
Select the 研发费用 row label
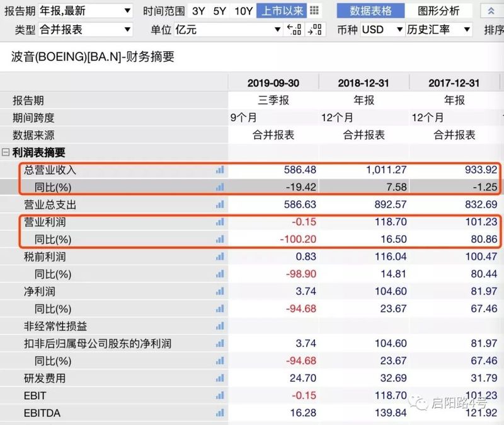coord(45,378)
